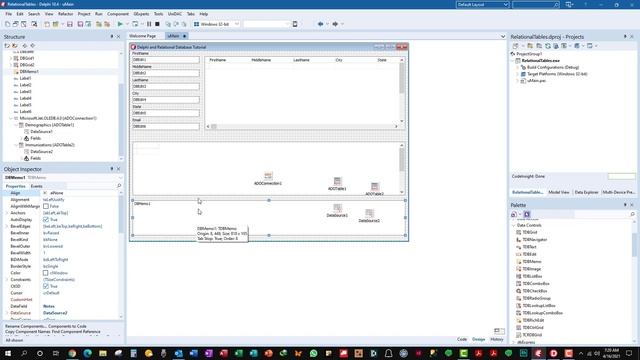This screenshot has width=640, height=360.
Task: Click the DataSource property value DataSource2
Action: 55,313
